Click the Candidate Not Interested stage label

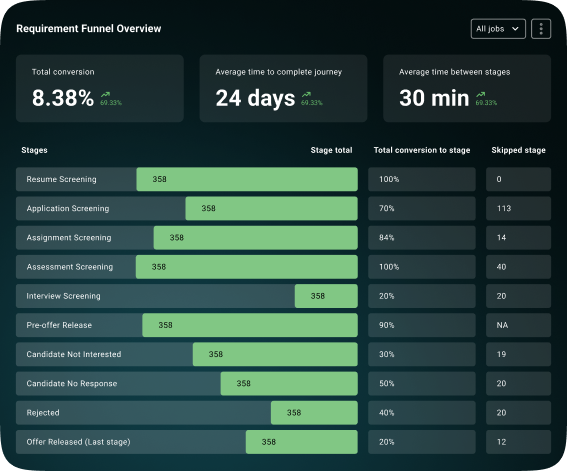pyautogui.click(x=74, y=354)
